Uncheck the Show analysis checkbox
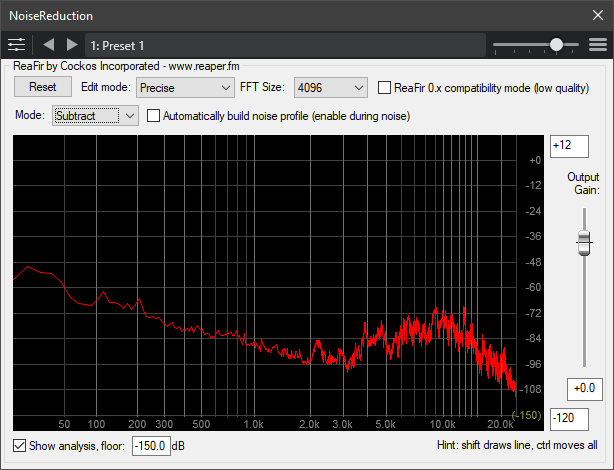614x470 pixels. tap(20, 446)
